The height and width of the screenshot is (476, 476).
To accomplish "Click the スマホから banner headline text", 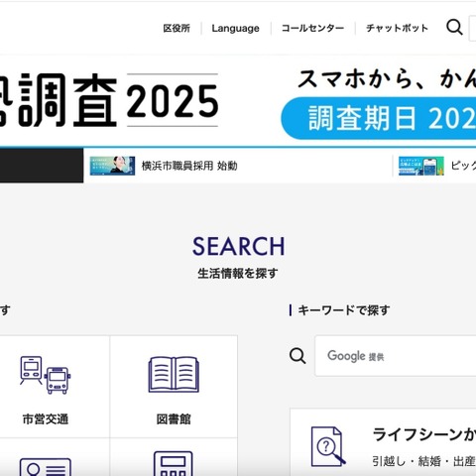I will coord(387,78).
